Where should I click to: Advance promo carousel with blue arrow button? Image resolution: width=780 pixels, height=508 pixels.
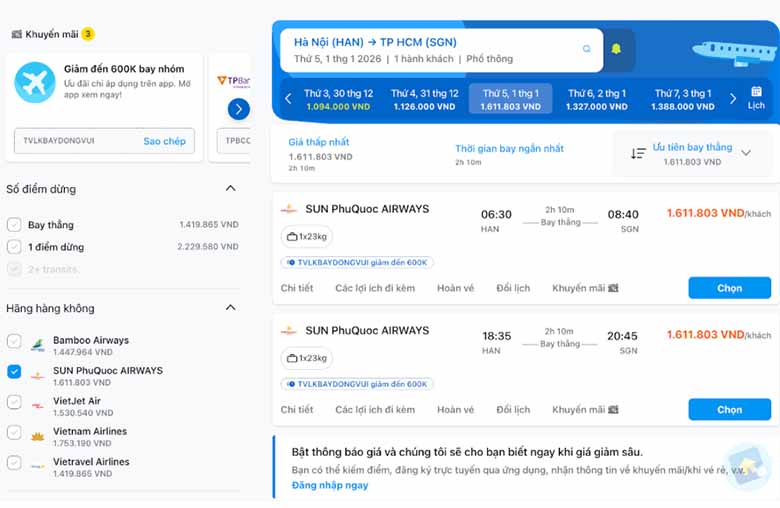(239, 109)
